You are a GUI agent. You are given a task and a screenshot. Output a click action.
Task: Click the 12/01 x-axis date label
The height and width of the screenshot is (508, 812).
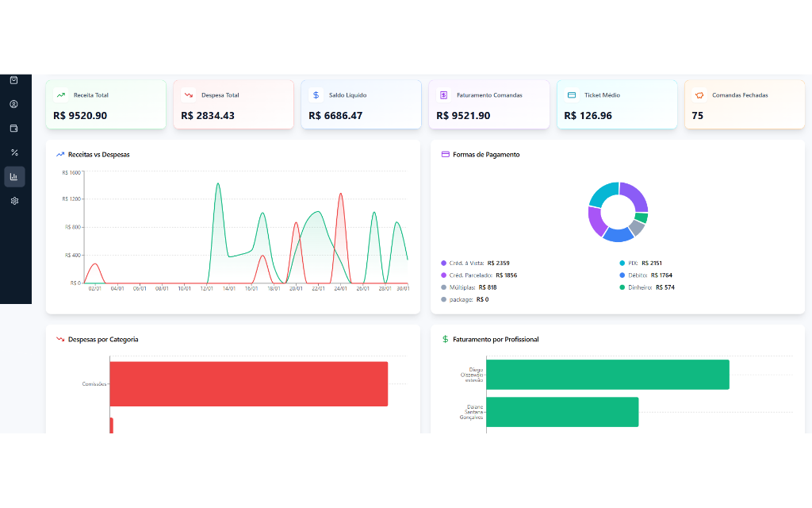pyautogui.click(x=207, y=289)
